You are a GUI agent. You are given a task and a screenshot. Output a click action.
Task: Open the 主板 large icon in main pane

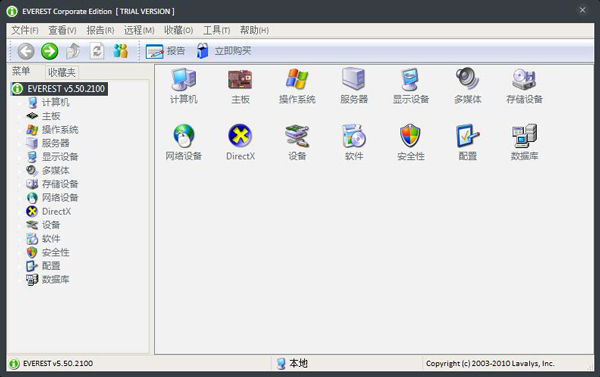[x=240, y=86]
